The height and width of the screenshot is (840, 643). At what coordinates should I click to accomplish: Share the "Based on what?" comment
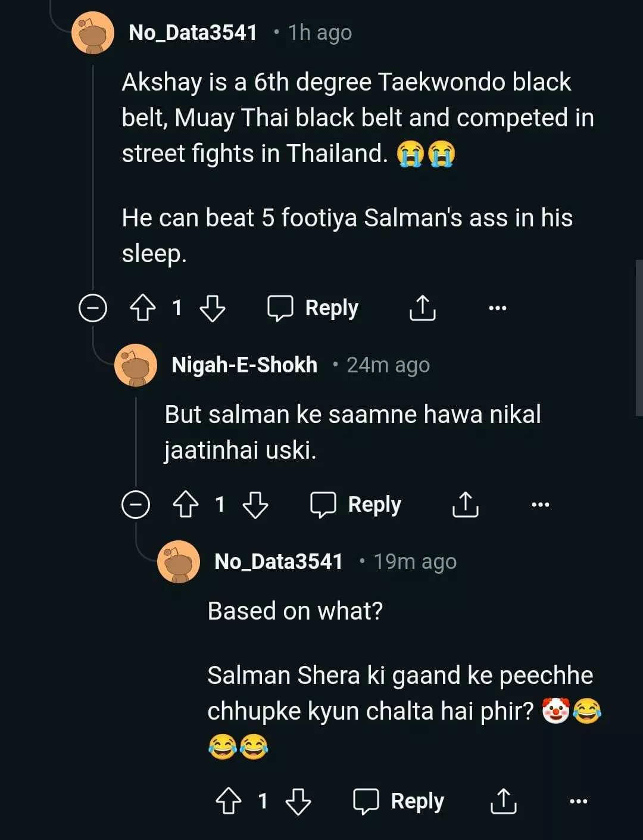pos(504,801)
